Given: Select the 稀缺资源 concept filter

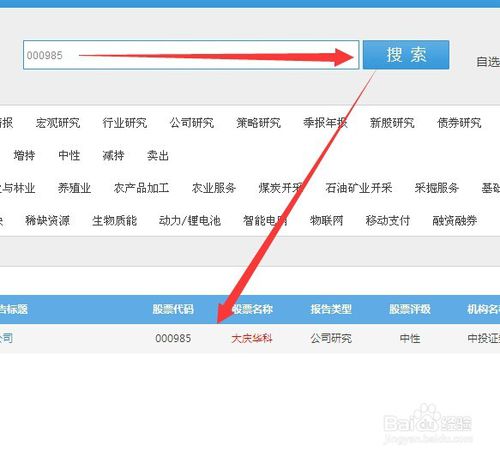Looking at the screenshot, I should pos(47,220).
